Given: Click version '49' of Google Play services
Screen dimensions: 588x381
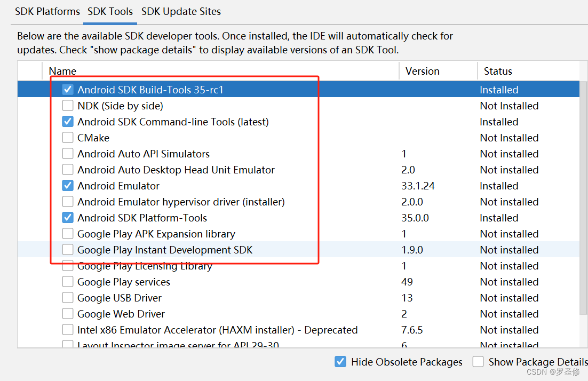Looking at the screenshot, I should coord(407,282).
